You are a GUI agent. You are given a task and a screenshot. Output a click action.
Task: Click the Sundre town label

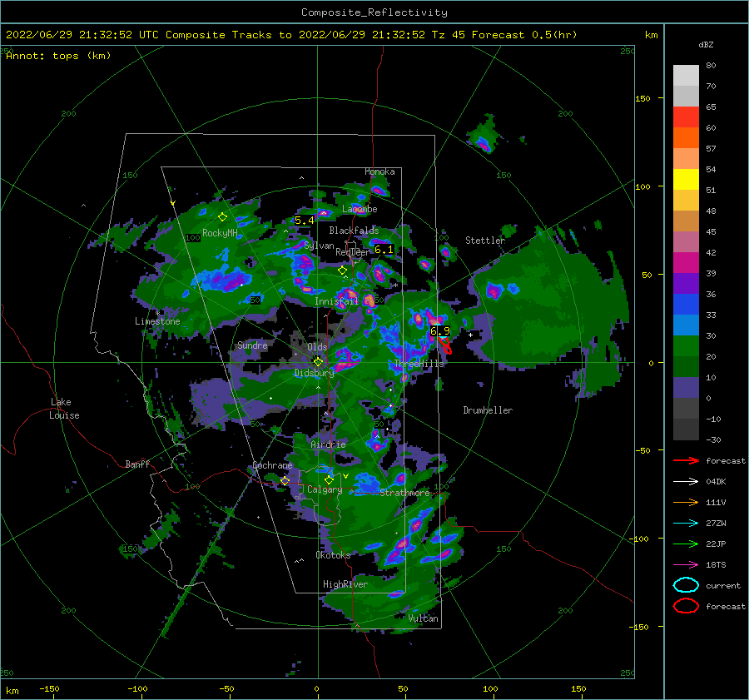pos(252,345)
